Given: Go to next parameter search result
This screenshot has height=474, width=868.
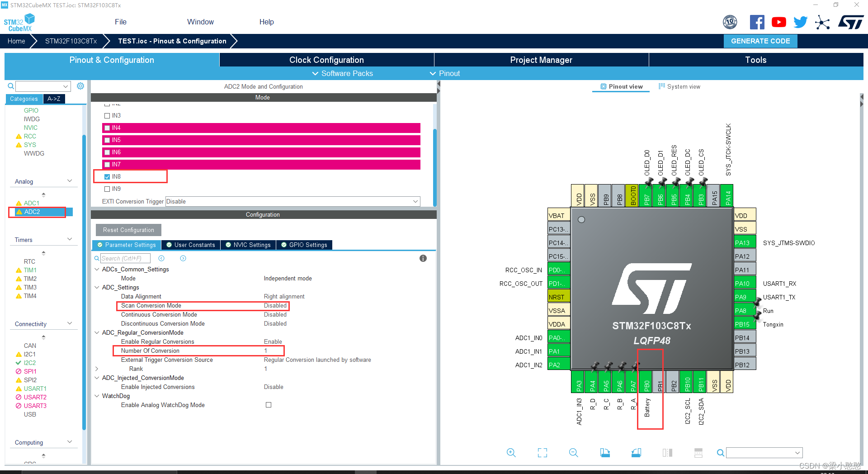Looking at the screenshot, I should tap(183, 258).
